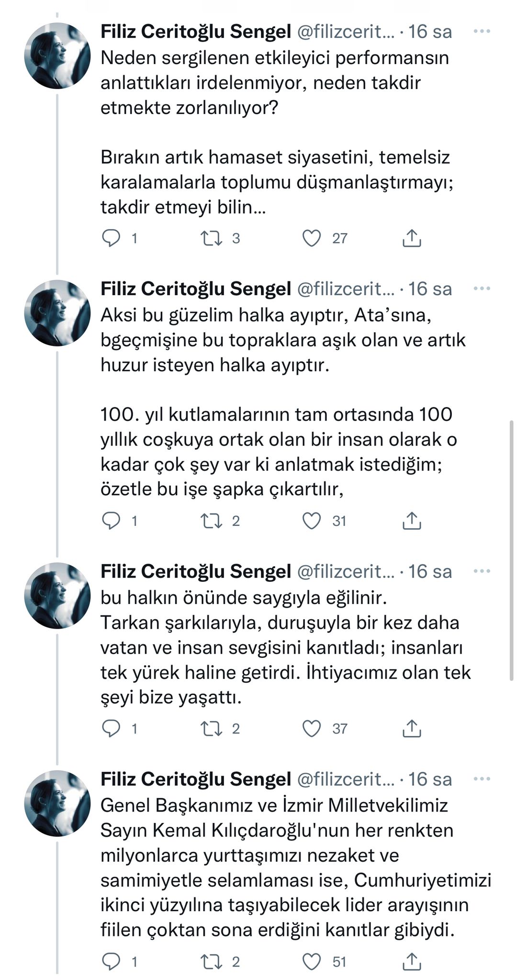
Task: Like the tweet with 27 likes
Action: point(312,238)
